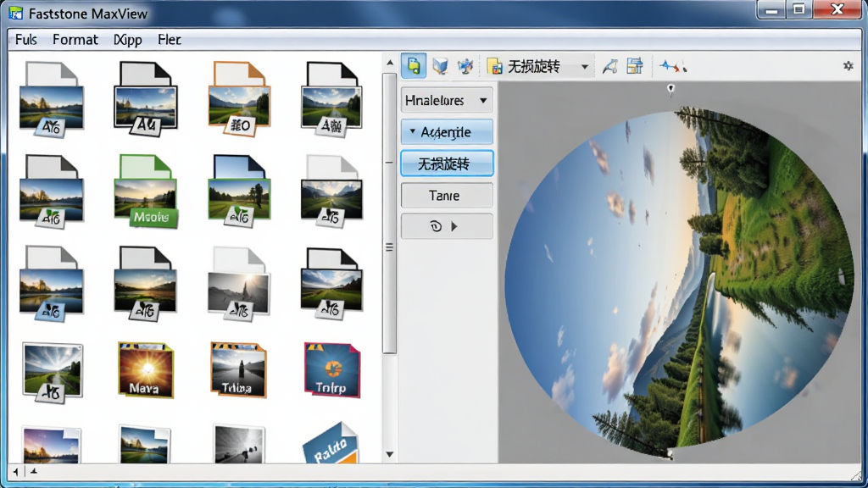This screenshot has height=488, width=868.
Task: Select the grayscale sun thumbnail in third row
Action: click(x=239, y=284)
